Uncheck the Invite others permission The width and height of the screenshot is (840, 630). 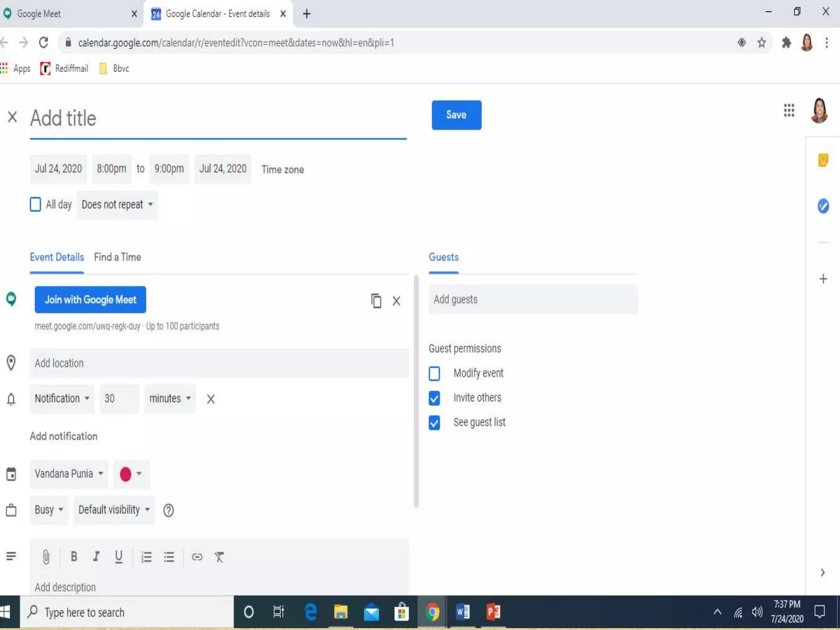click(x=434, y=398)
